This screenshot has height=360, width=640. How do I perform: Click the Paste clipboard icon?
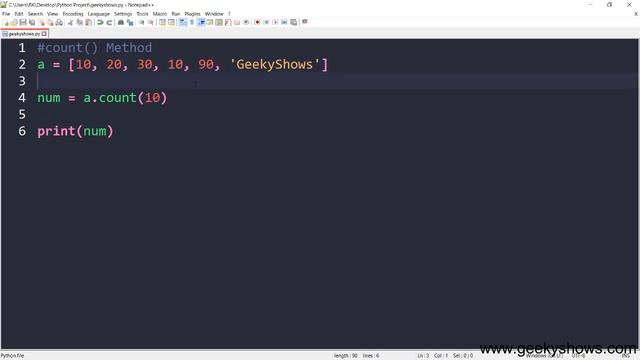point(89,22)
